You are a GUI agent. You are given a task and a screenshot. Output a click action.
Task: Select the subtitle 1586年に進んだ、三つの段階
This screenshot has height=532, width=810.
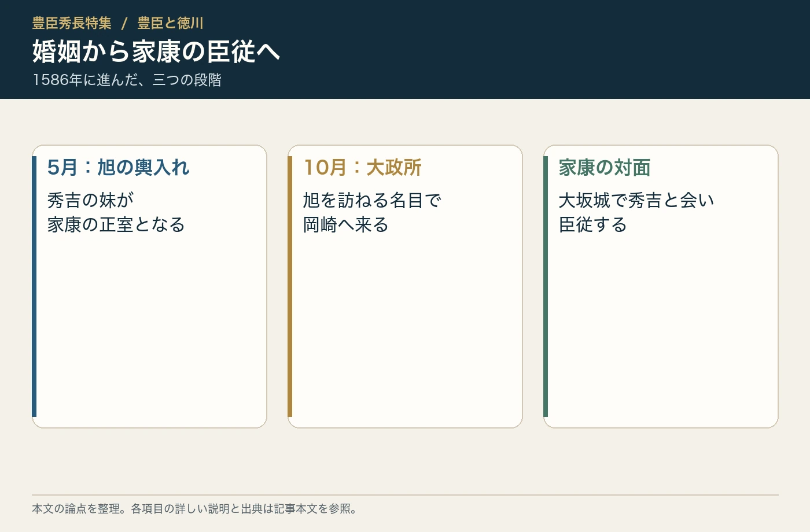click(127, 80)
